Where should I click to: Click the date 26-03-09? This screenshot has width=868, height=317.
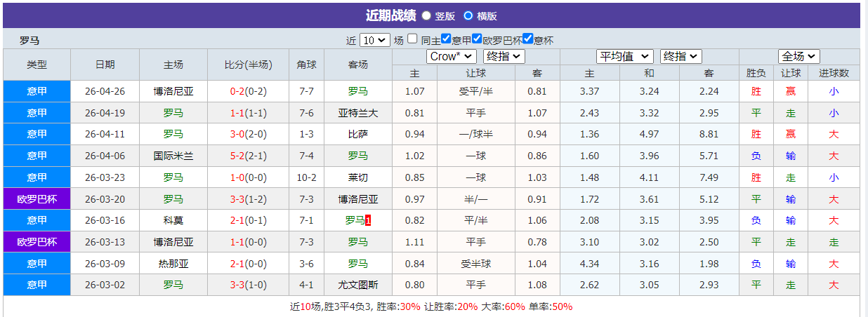point(105,264)
